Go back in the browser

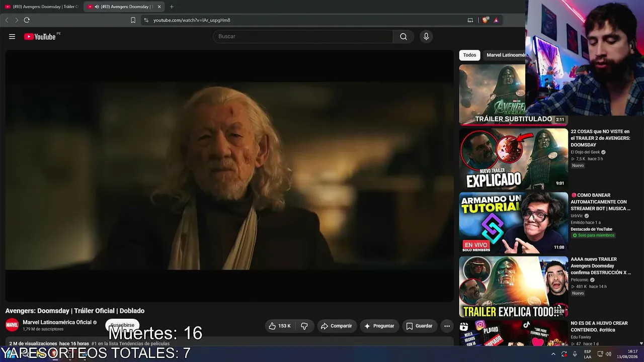tap(7, 20)
